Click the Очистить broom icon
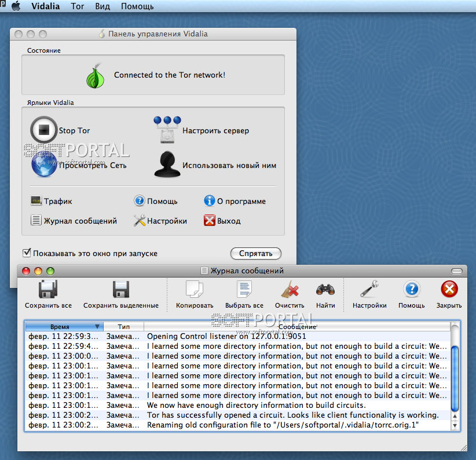Screen dimensions: 476x460 coord(290,289)
